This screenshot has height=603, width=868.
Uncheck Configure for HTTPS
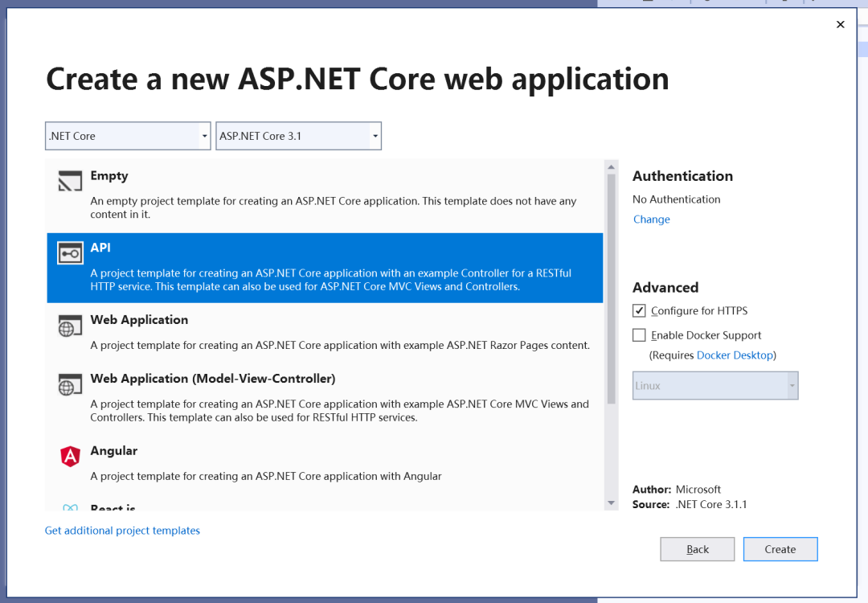(x=639, y=310)
